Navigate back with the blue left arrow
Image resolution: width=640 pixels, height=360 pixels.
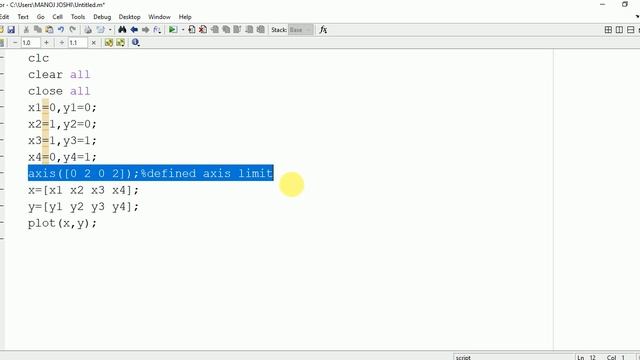coord(134,30)
